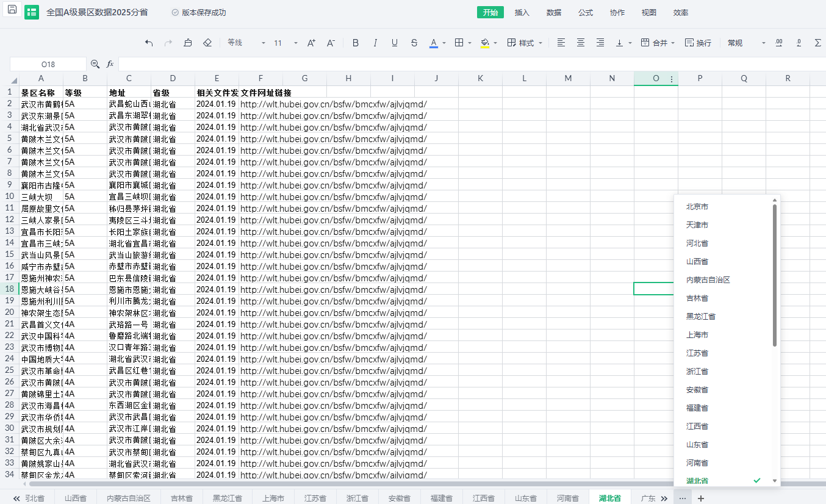Screen dimensions: 826x504
Task: Add a new sheet with plus icon
Action: [x=701, y=498]
